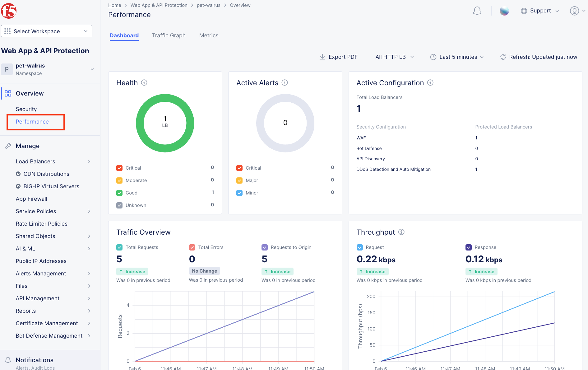Image resolution: width=588 pixels, height=370 pixels.
Task: Click the Manage wrench icon
Action: [8, 146]
